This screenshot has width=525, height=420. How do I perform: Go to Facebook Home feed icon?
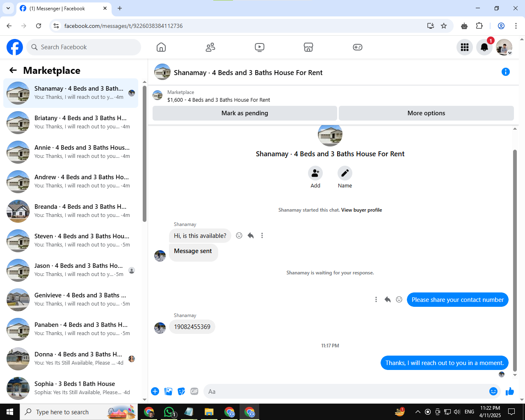click(x=161, y=47)
